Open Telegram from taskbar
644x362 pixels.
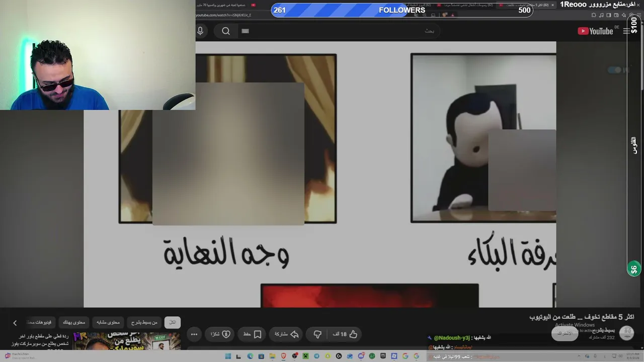(316, 356)
